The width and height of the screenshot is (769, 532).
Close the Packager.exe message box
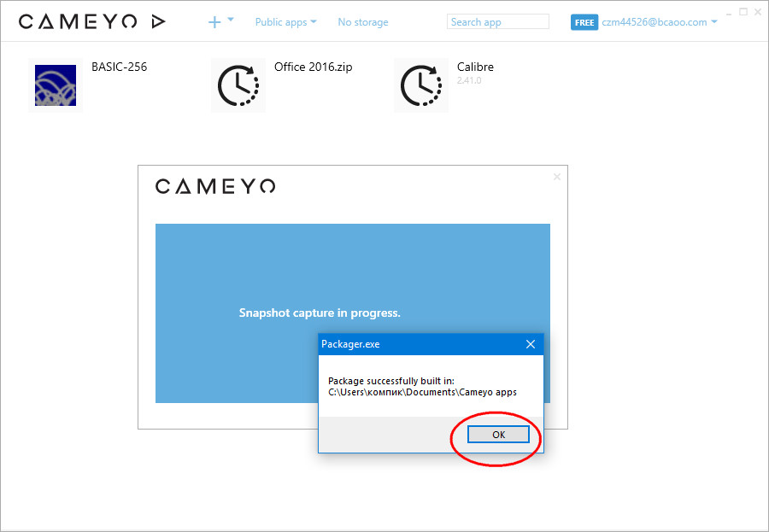click(x=530, y=344)
